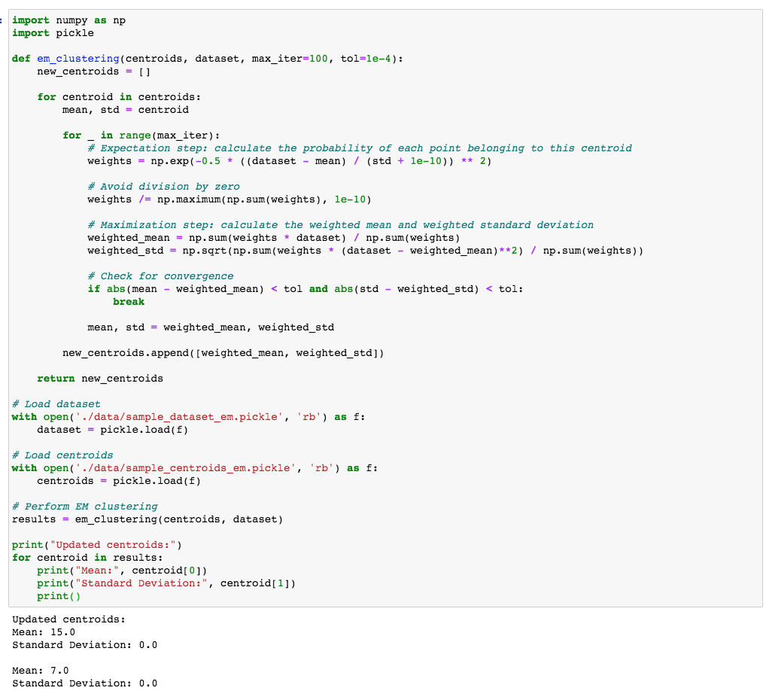Click the 'weights = np.exp' line
Viewport: 775px width, 700px height.
[x=290, y=161]
